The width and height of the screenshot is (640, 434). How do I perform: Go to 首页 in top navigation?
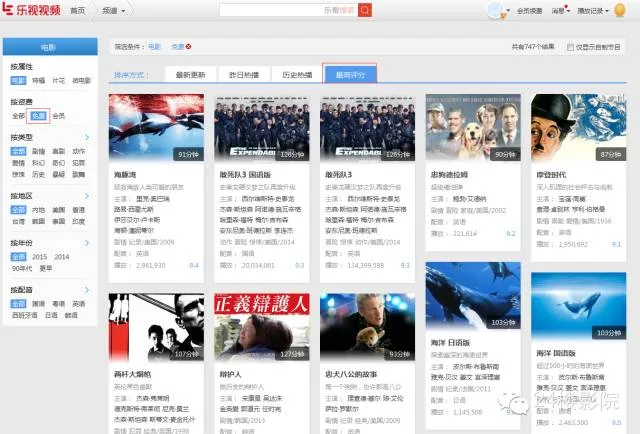coord(78,11)
